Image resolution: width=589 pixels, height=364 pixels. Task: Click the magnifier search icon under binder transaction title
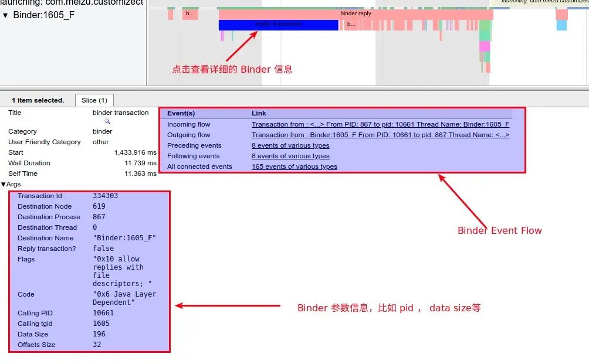(x=109, y=122)
